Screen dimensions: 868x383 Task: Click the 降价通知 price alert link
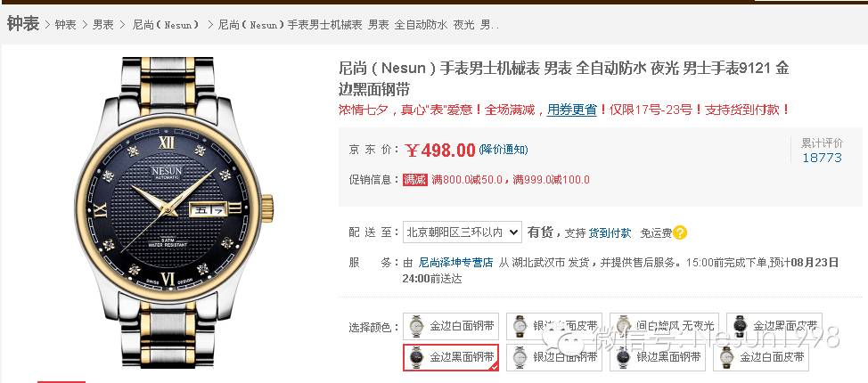[504, 150]
